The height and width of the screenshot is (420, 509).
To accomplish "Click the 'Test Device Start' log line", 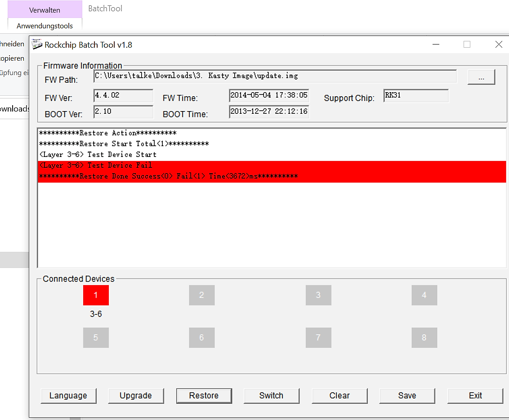I will point(272,155).
